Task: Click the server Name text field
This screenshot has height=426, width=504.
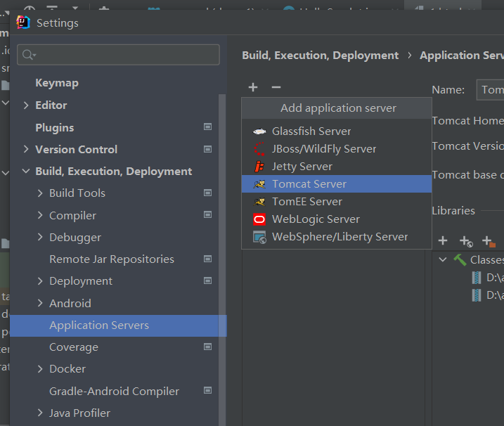Action: click(x=491, y=89)
